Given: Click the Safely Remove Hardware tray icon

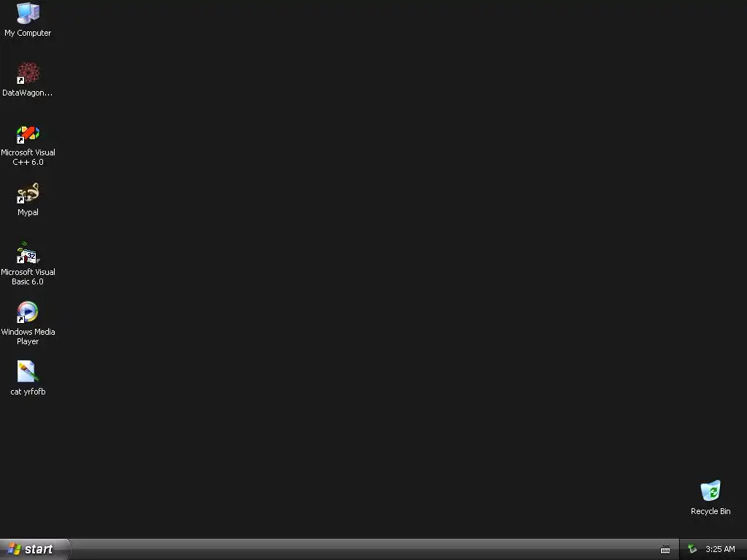Looking at the screenshot, I should click(x=692, y=549).
